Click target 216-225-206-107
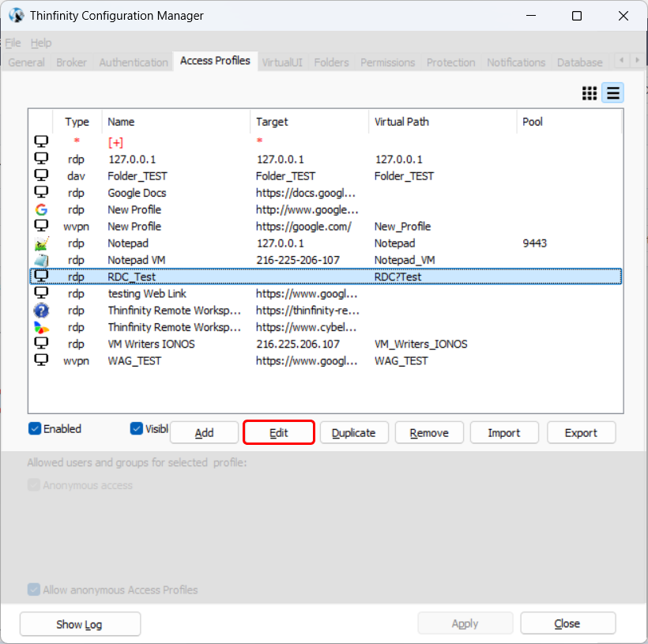 click(298, 260)
